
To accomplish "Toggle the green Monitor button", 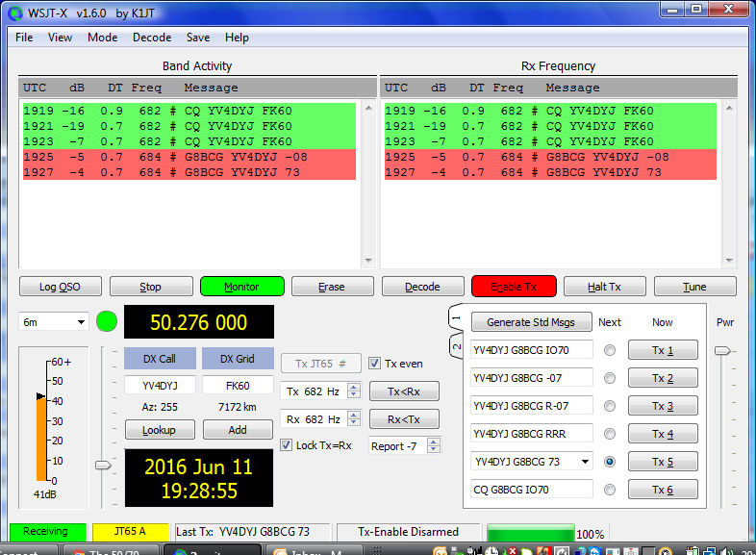I will 242,287.
